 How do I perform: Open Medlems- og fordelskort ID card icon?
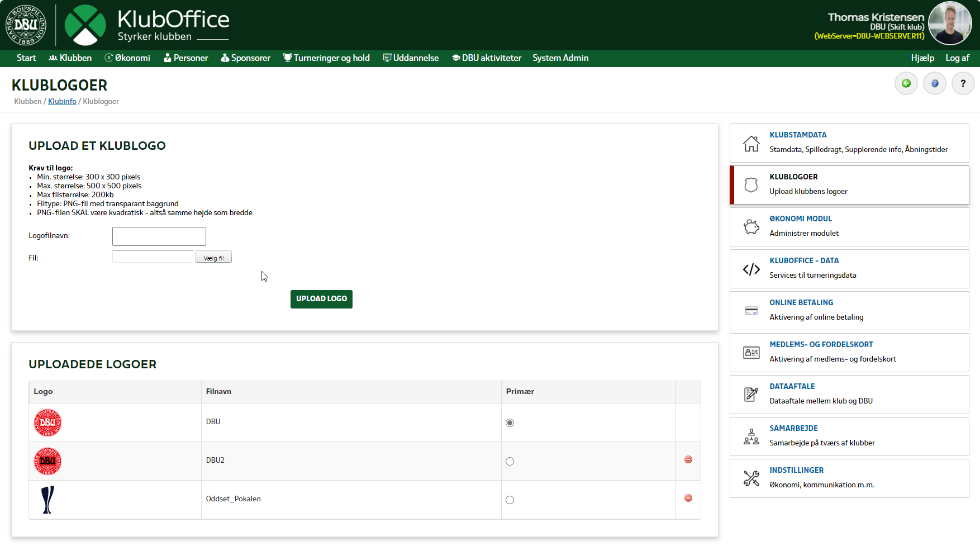pyautogui.click(x=751, y=353)
